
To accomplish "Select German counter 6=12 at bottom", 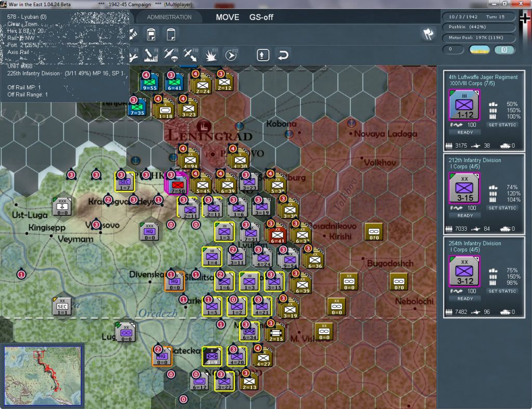I will point(199,381).
